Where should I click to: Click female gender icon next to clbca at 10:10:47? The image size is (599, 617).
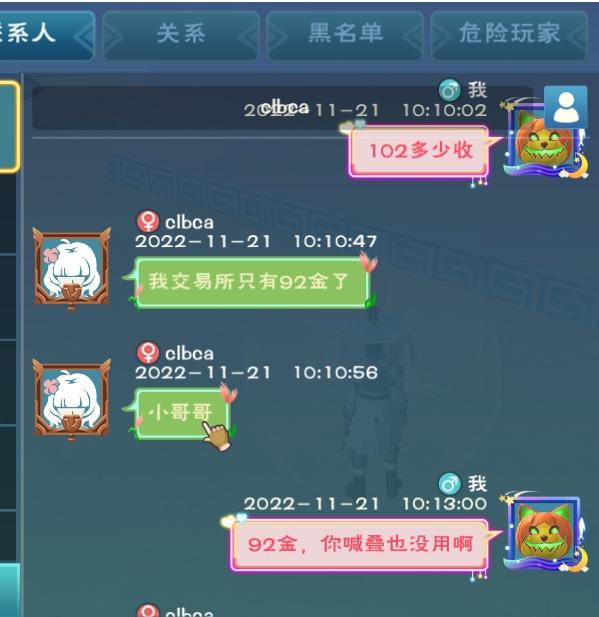point(148,221)
